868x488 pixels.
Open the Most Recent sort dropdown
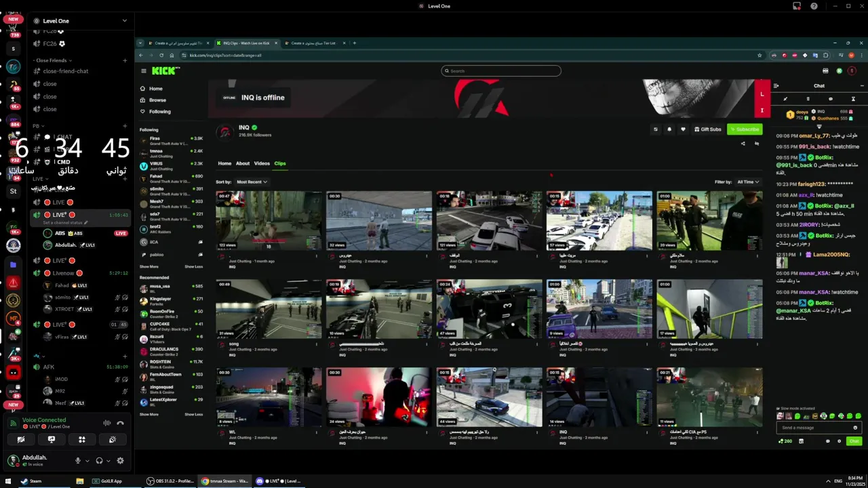pos(252,182)
